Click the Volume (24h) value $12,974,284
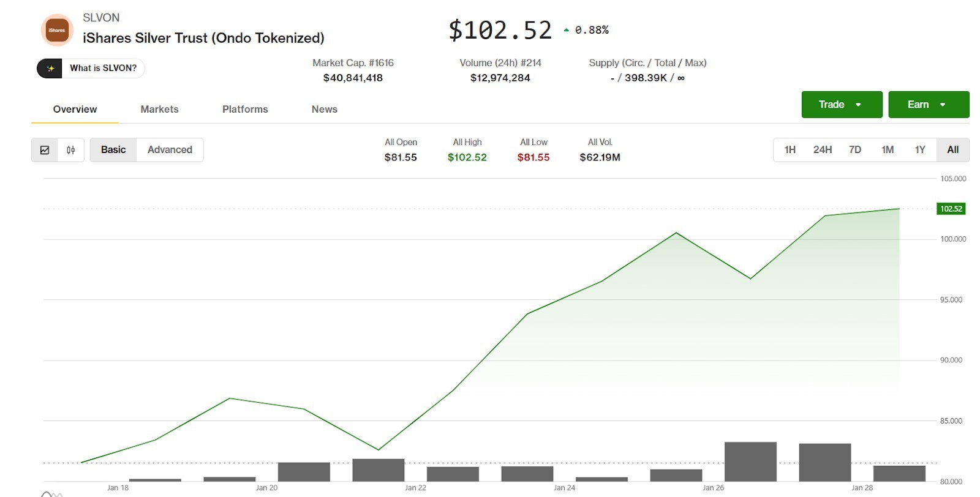980x497 pixels. pyautogui.click(x=500, y=78)
